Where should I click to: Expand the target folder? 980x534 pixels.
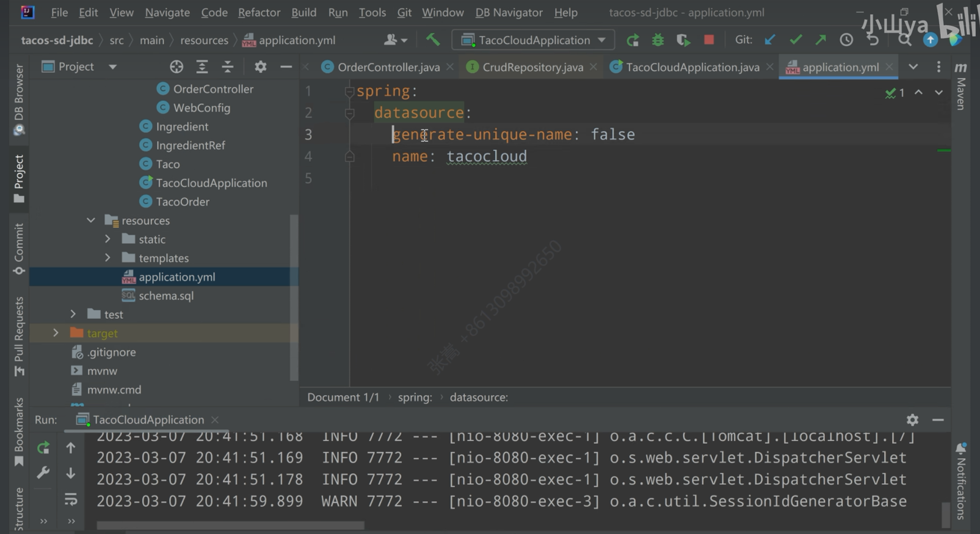pos(56,333)
